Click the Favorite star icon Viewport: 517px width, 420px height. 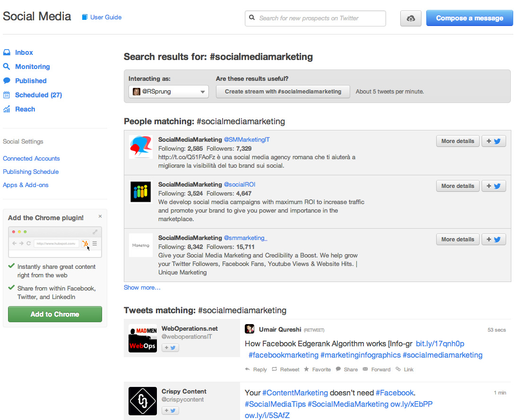tap(306, 369)
